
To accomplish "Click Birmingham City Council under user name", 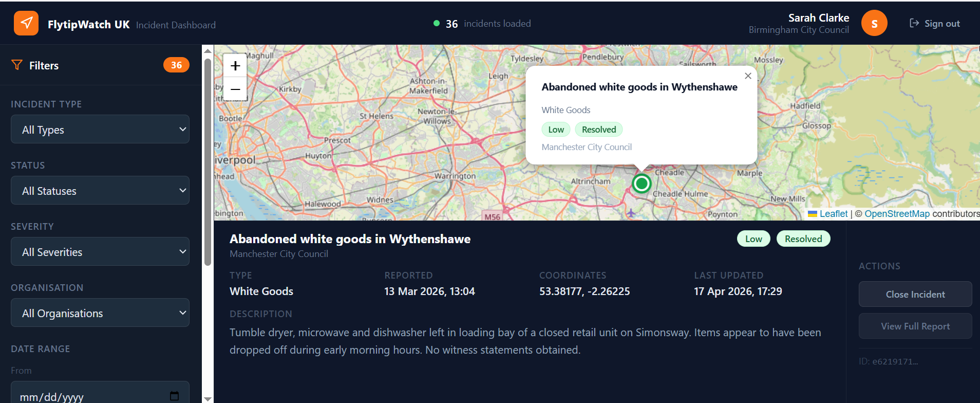I will [x=799, y=30].
